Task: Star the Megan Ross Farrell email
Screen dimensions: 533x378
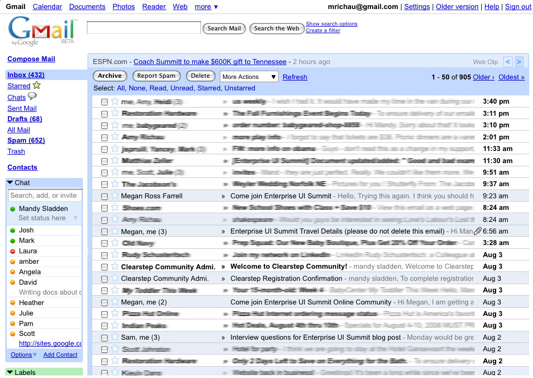Action: click(x=115, y=196)
